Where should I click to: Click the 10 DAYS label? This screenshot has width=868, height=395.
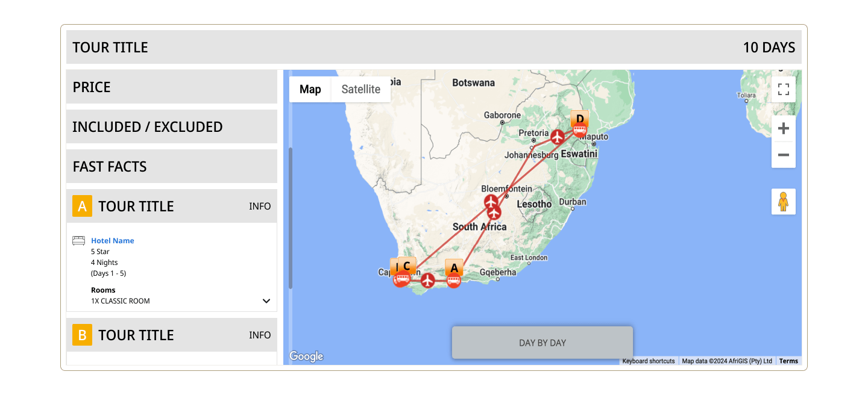[769, 47]
